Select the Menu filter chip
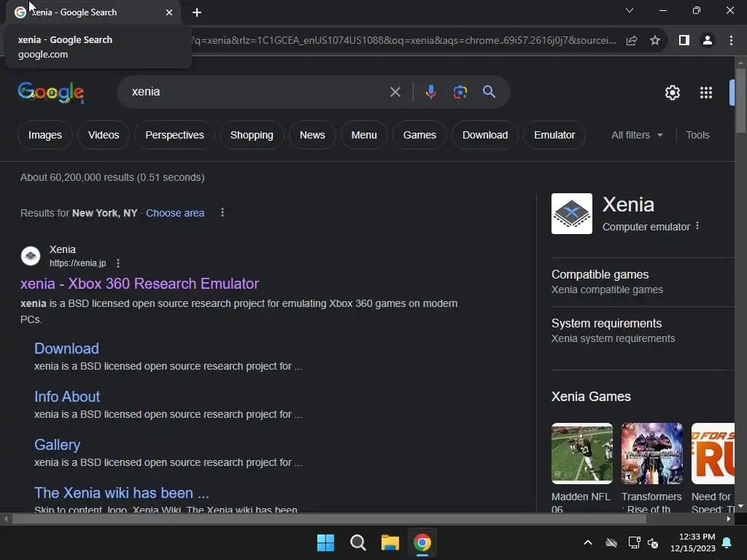 (364, 135)
